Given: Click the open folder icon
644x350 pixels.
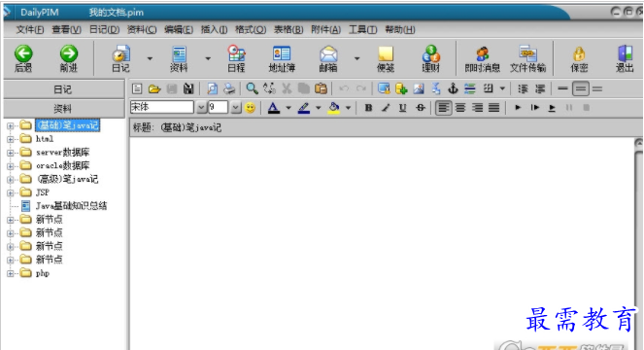Looking at the screenshot, I should [154, 88].
